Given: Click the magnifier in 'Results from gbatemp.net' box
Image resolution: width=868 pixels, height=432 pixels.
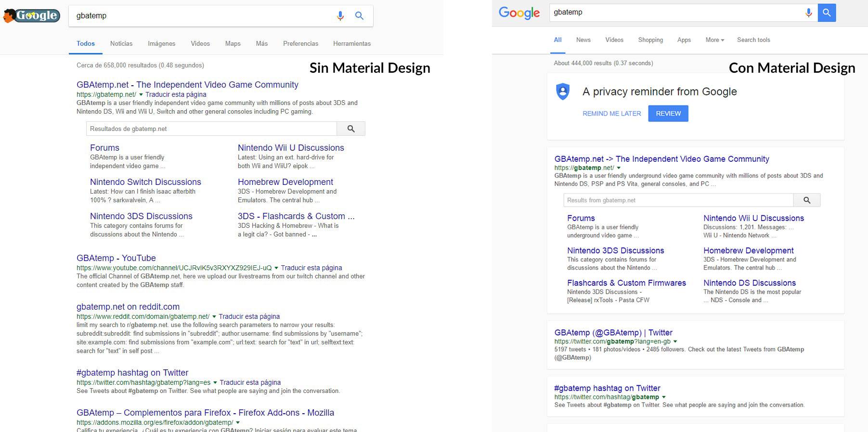Looking at the screenshot, I should point(807,200).
